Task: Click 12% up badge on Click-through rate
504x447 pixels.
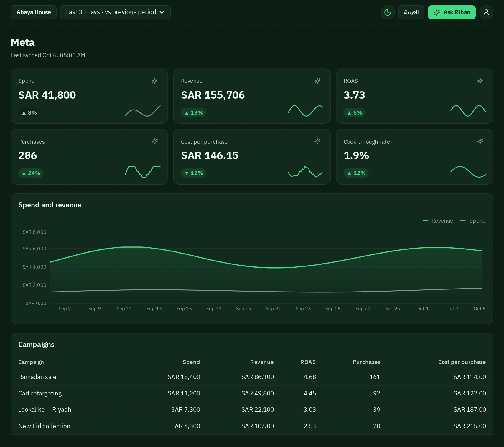Action: [x=356, y=173]
